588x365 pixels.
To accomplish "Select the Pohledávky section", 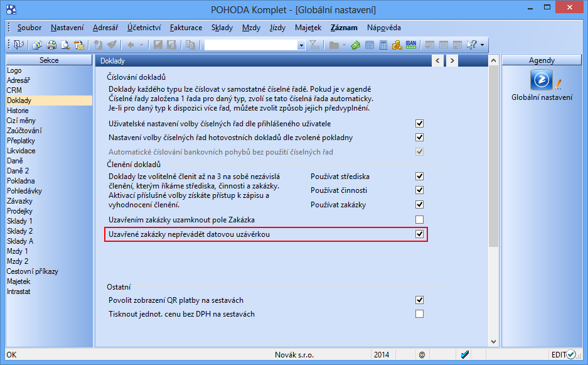I will point(49,191).
